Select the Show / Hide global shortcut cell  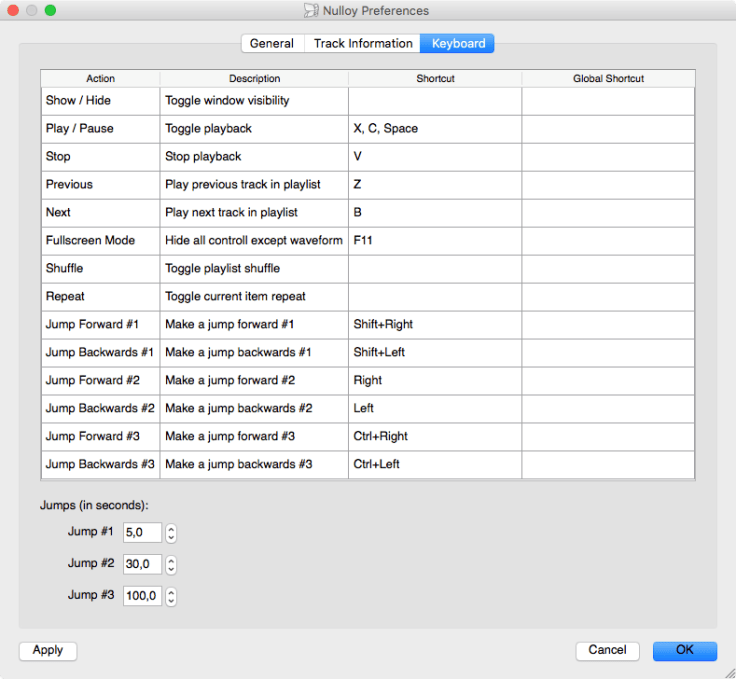608,101
